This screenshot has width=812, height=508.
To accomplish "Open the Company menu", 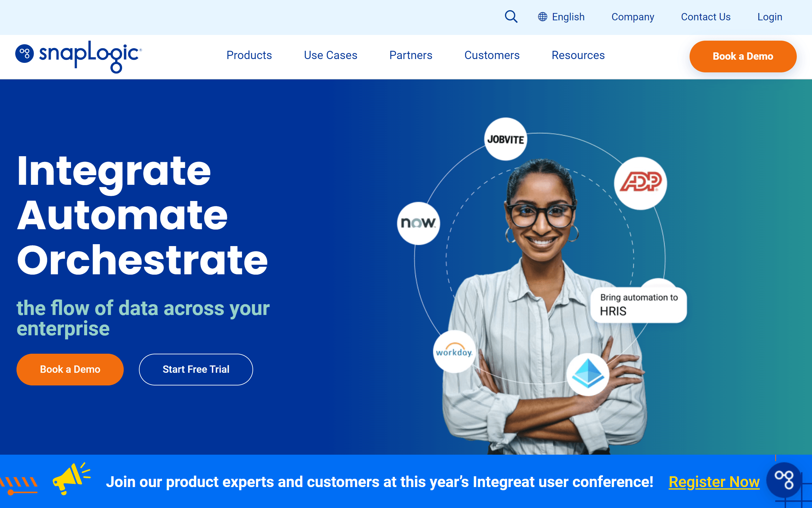I will (633, 17).
